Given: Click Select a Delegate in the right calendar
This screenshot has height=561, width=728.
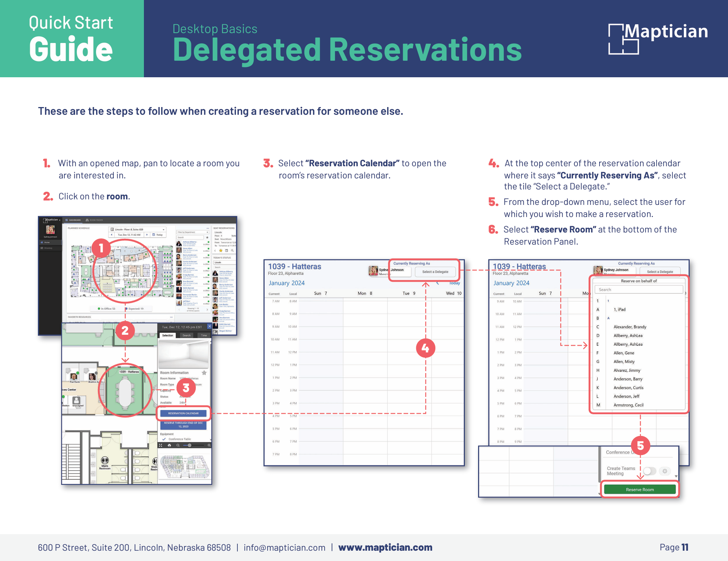Looking at the screenshot, I should point(660,272).
